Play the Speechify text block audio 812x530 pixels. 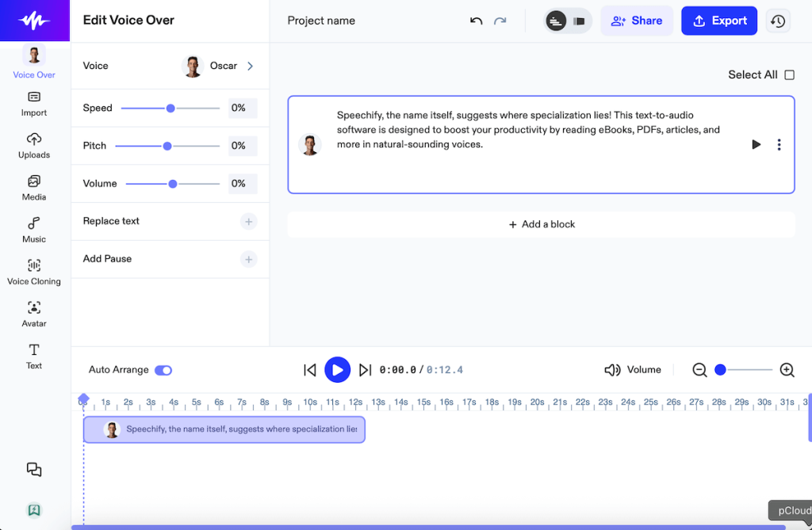[756, 144]
